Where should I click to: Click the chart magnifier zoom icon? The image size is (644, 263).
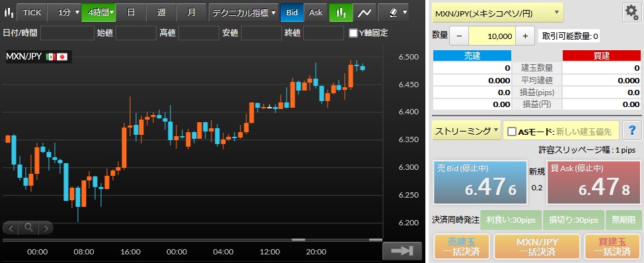(28, 227)
